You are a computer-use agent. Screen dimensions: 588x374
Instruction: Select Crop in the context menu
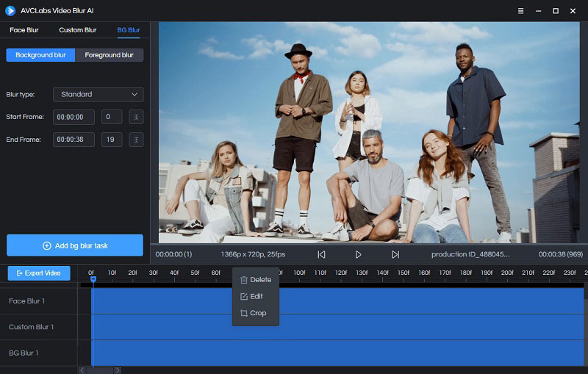click(x=253, y=313)
